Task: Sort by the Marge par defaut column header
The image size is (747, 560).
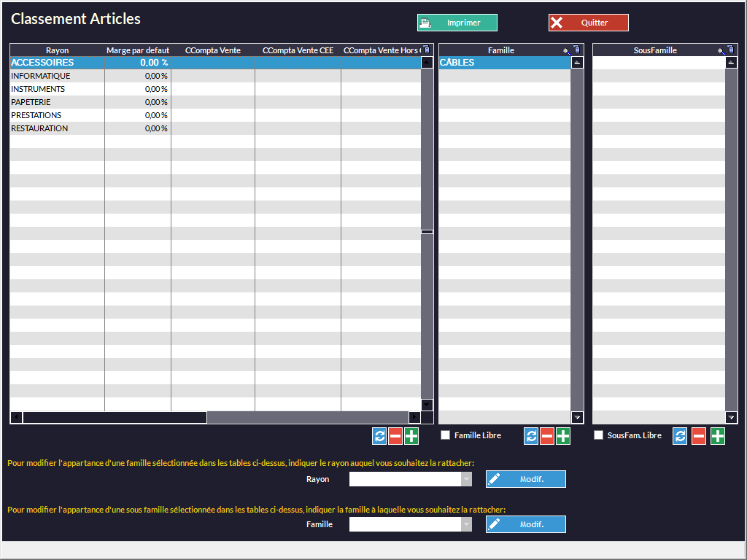Action: [137, 50]
